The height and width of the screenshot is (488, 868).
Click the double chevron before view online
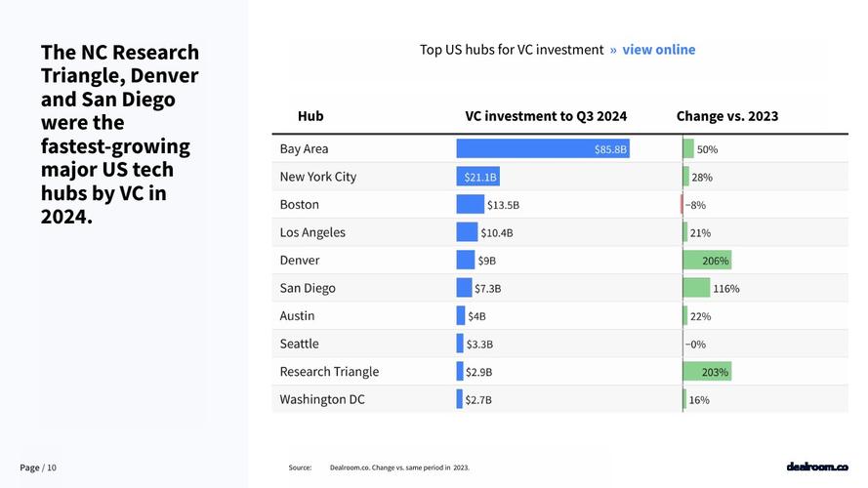click(x=613, y=51)
